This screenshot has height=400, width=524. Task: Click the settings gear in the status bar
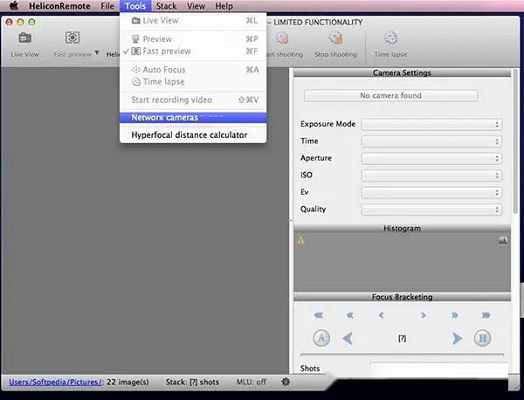(x=285, y=381)
